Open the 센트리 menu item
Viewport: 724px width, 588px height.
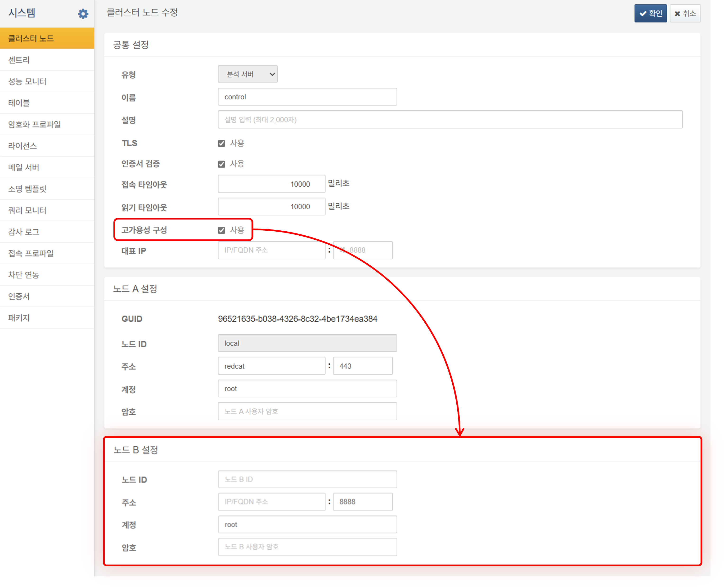point(19,60)
